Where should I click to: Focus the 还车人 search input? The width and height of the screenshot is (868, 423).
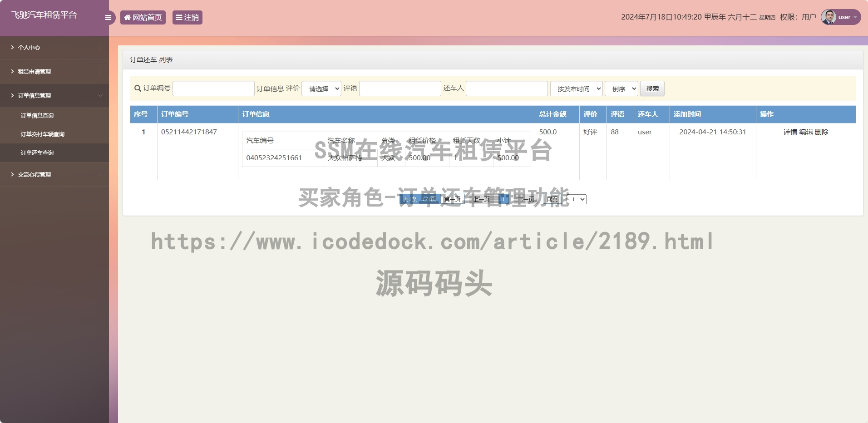coord(507,89)
